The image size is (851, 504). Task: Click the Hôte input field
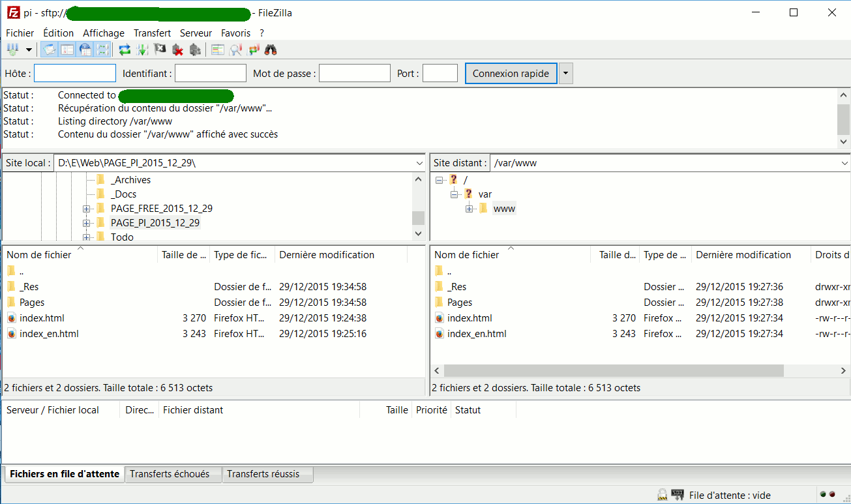point(74,74)
